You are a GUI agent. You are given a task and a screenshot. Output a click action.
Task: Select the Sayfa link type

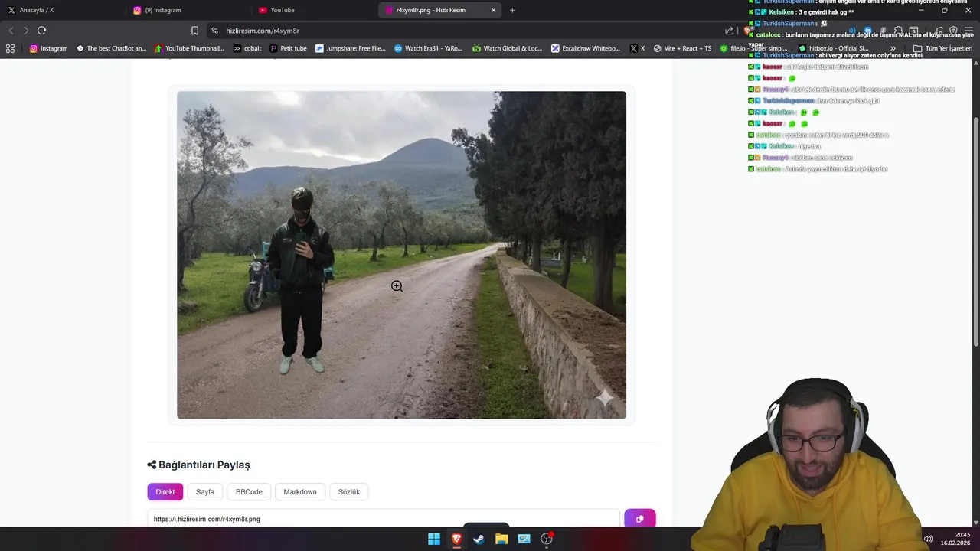click(x=205, y=491)
